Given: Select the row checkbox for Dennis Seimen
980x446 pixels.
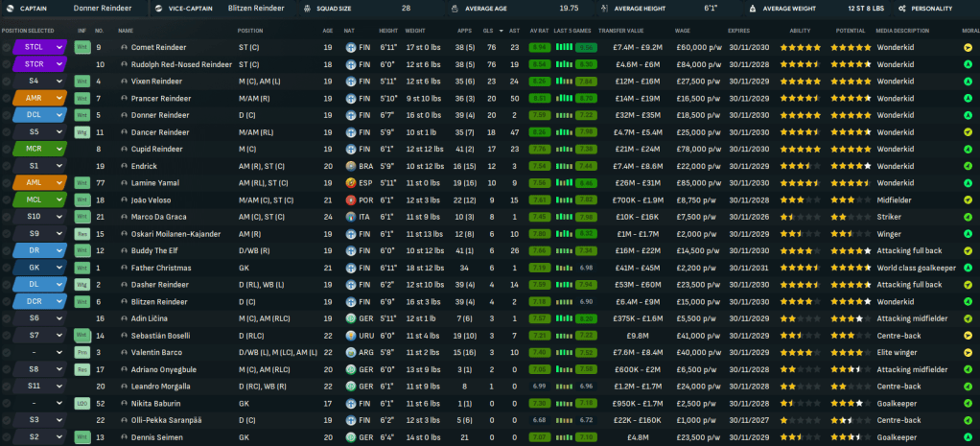Looking at the screenshot, I should [7, 436].
